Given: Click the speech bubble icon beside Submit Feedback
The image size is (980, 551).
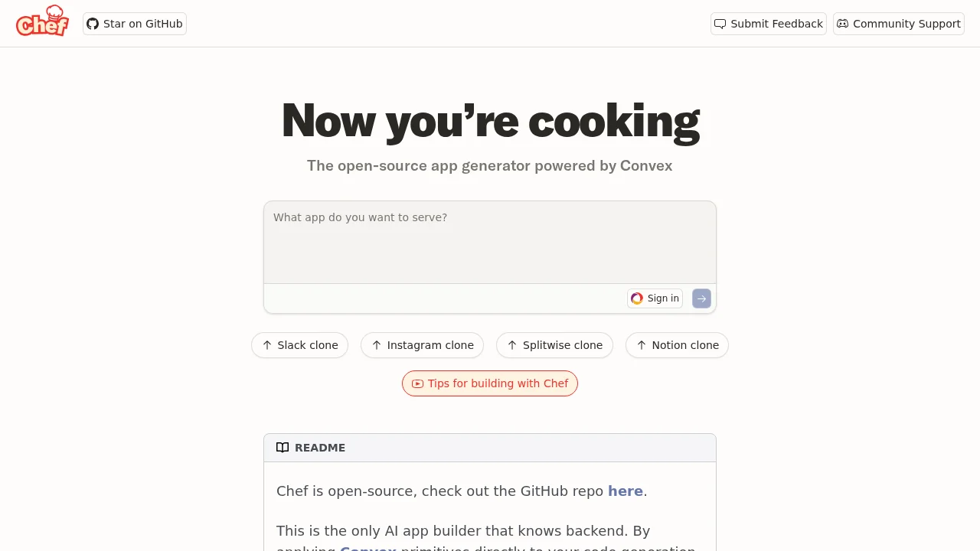Looking at the screenshot, I should click(720, 24).
